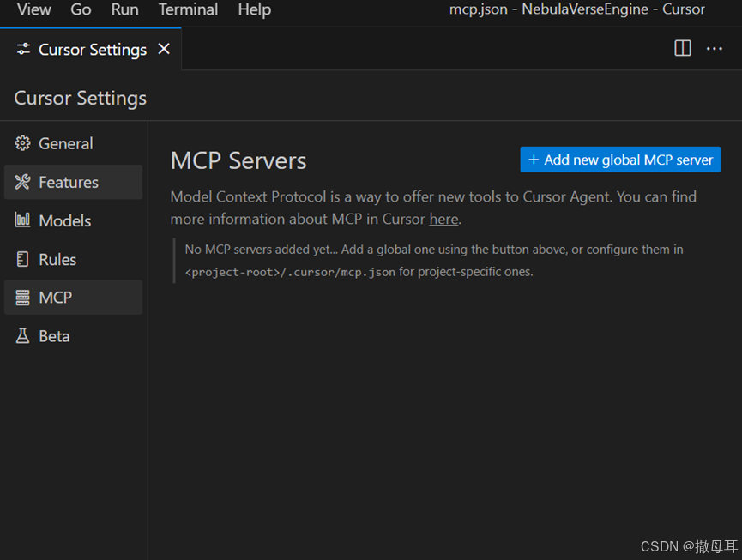Screen dimensions: 742x560
Task: Open the More Actions ellipsis menu
Action: click(x=714, y=48)
